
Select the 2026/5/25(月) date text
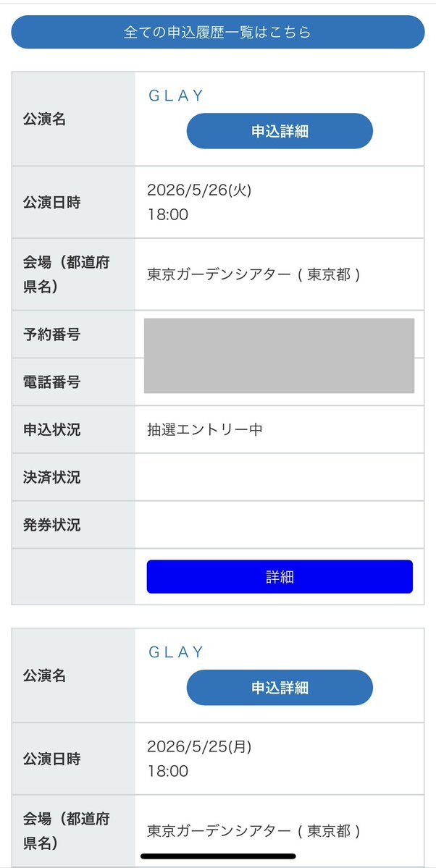(x=199, y=747)
